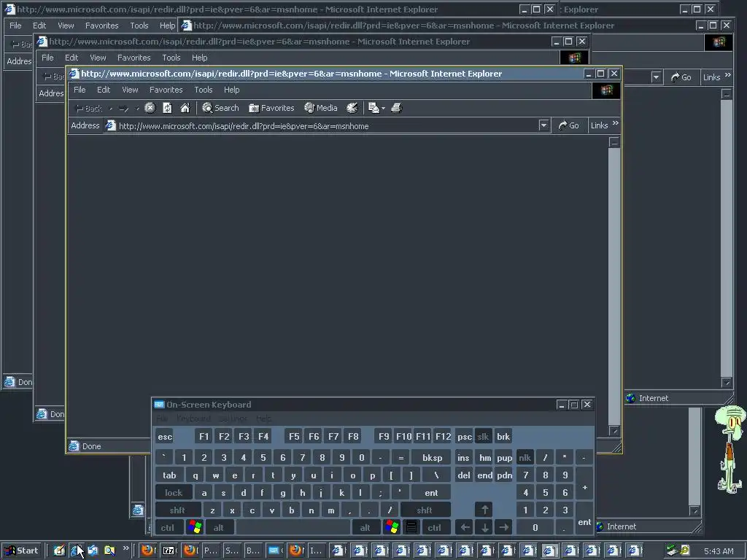Click the Mail icon in front IE toolbar
This screenshot has width=747, height=560.
point(373,108)
